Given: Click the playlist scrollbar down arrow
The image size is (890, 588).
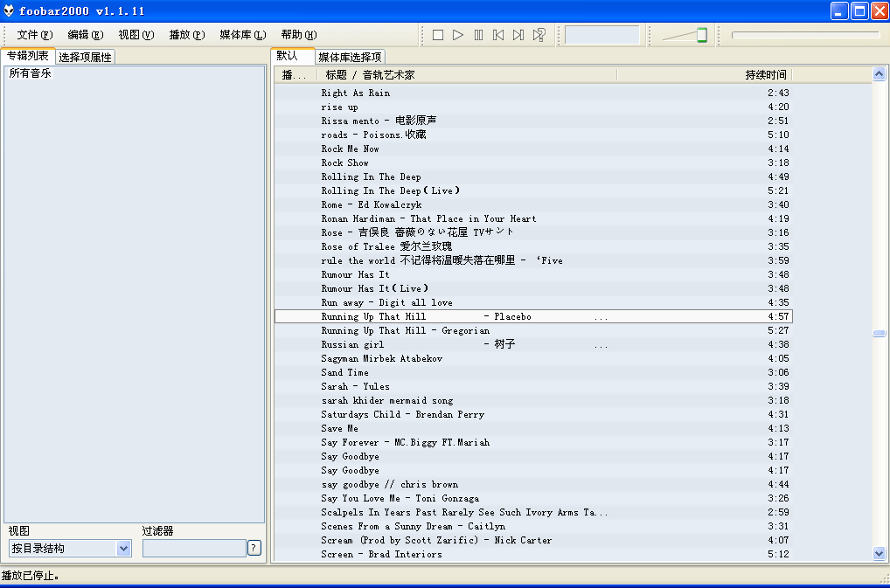Looking at the screenshot, I should pyautogui.click(x=880, y=554).
